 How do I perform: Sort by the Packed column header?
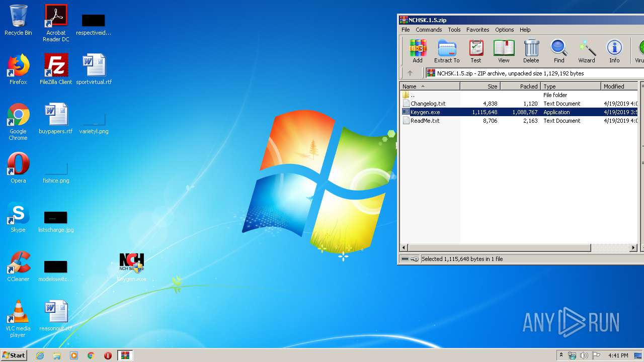pyautogui.click(x=521, y=86)
